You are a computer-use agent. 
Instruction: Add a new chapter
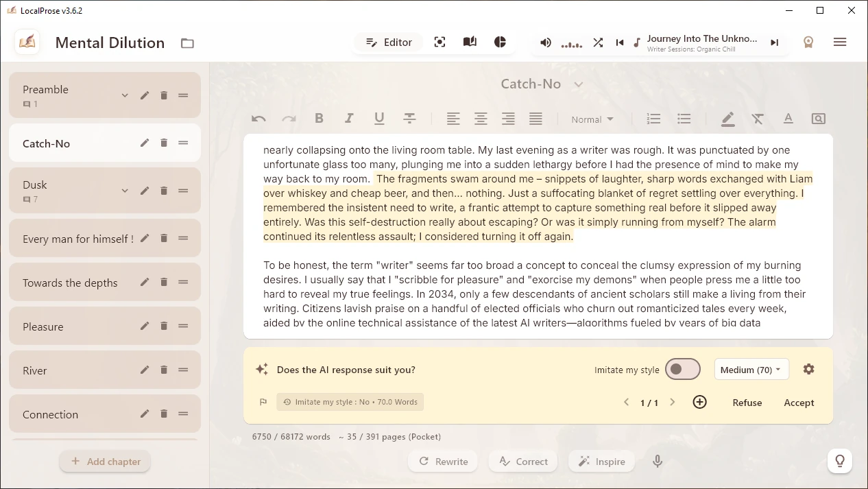click(x=105, y=462)
